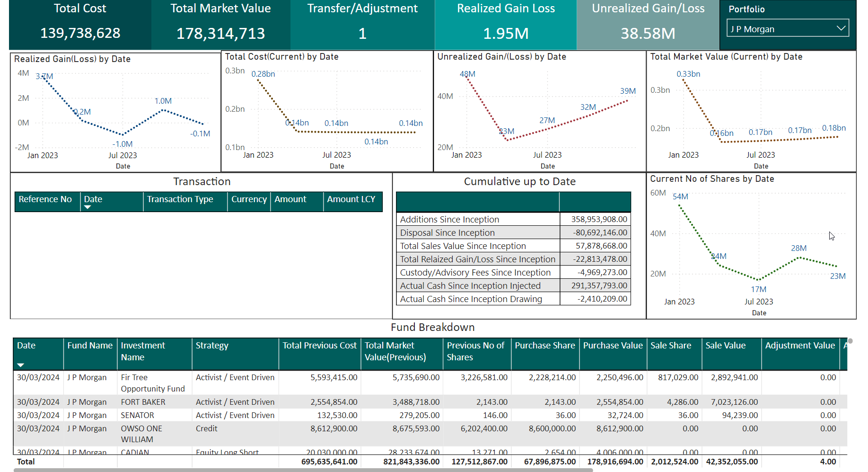
Task: Click the 48M point on Unrealized chart
Action: pos(467,79)
